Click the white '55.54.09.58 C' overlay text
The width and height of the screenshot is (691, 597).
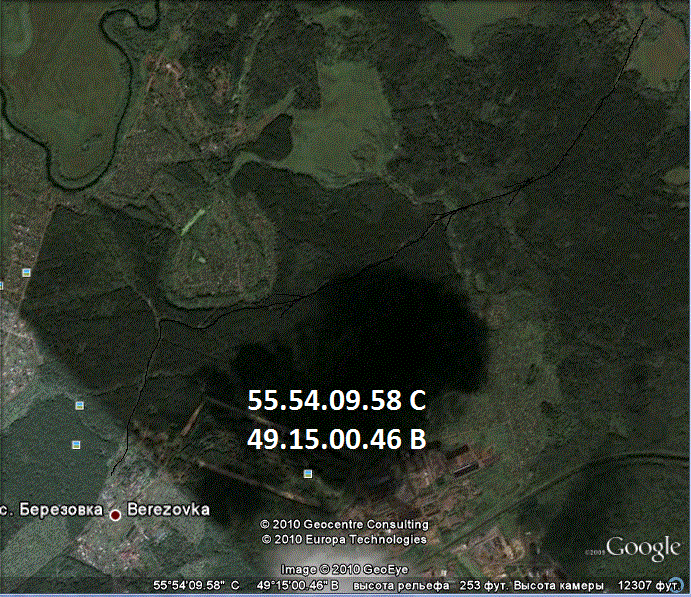(337, 401)
